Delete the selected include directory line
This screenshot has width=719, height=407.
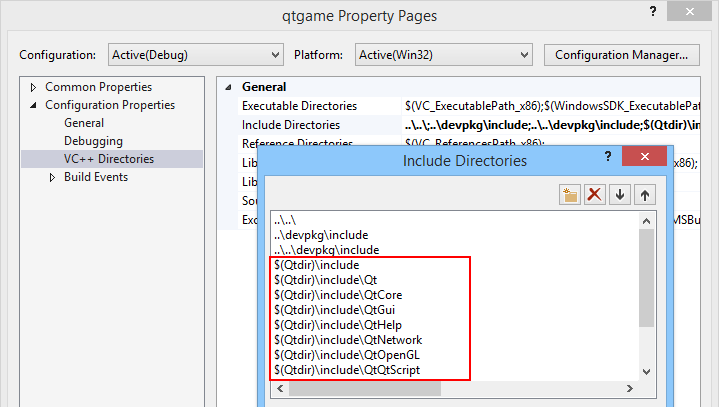(x=595, y=195)
